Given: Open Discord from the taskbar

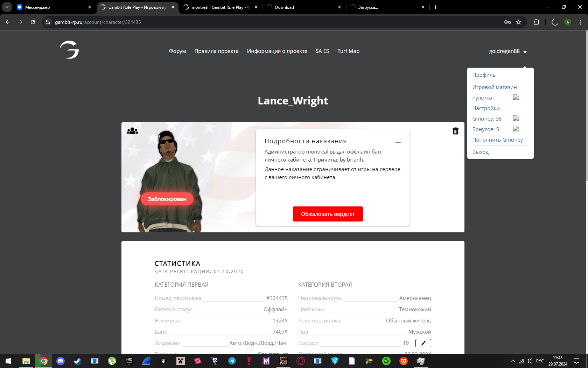Looking at the screenshot, I should click(x=61, y=361).
